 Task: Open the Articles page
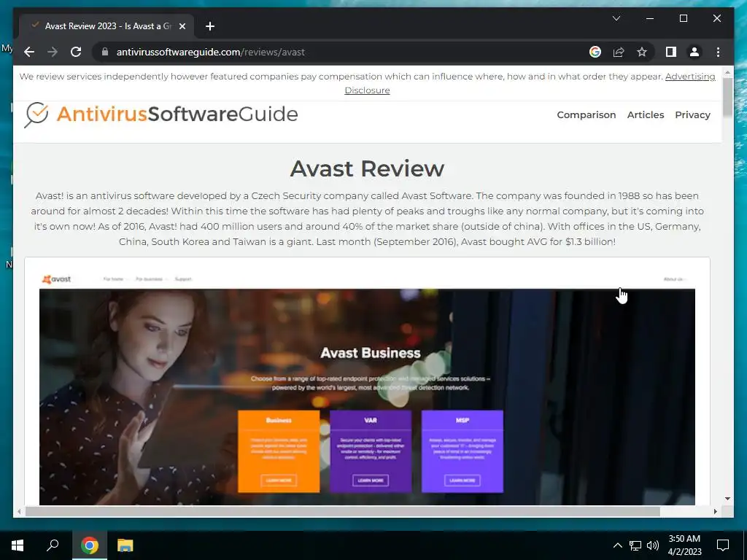645,114
